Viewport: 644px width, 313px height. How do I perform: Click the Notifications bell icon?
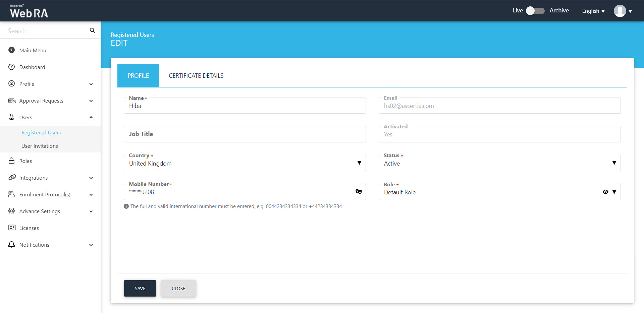12,245
